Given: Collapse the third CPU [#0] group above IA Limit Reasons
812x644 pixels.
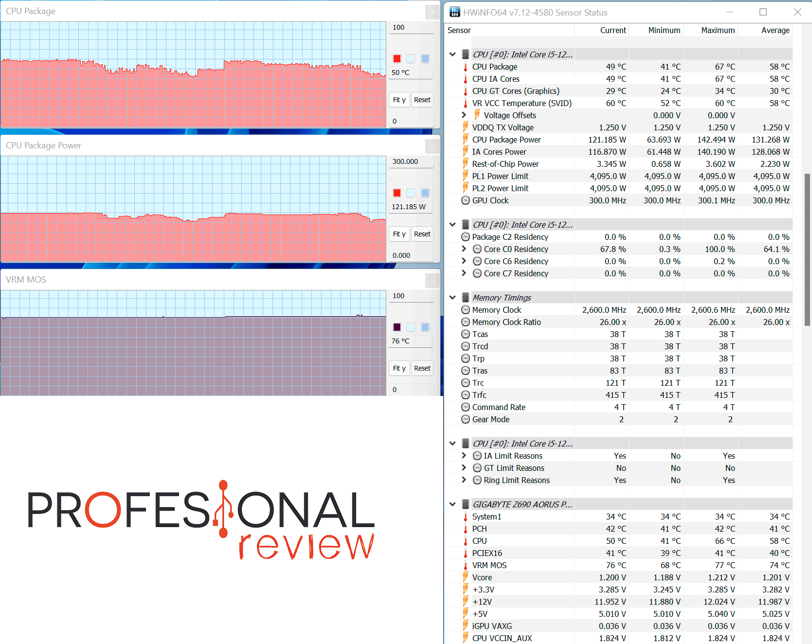Looking at the screenshot, I should (452, 444).
